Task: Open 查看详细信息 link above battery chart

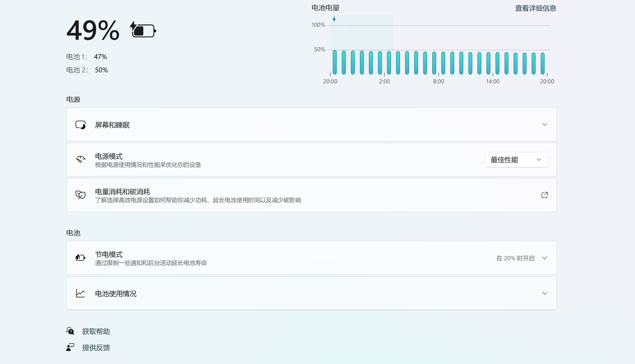Action: pos(535,8)
